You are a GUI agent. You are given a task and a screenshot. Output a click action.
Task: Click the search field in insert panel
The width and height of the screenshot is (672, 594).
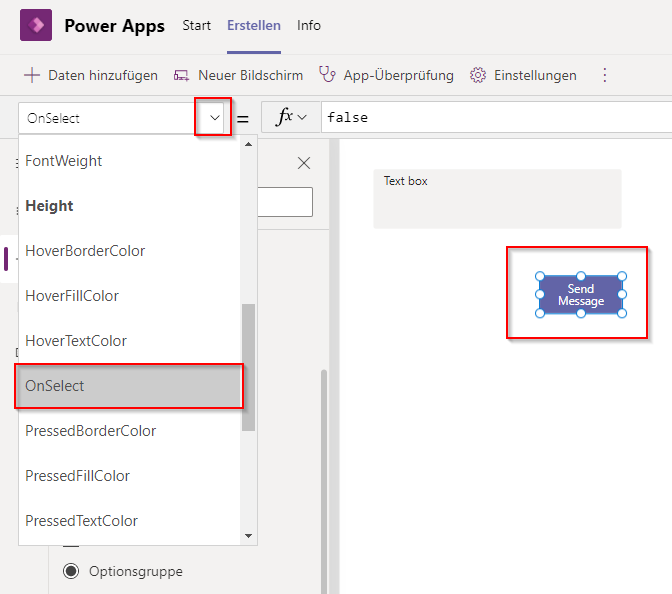285,202
